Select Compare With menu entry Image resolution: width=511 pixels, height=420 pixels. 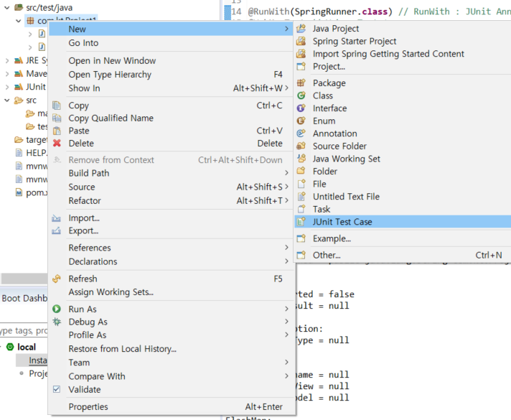(x=172, y=376)
